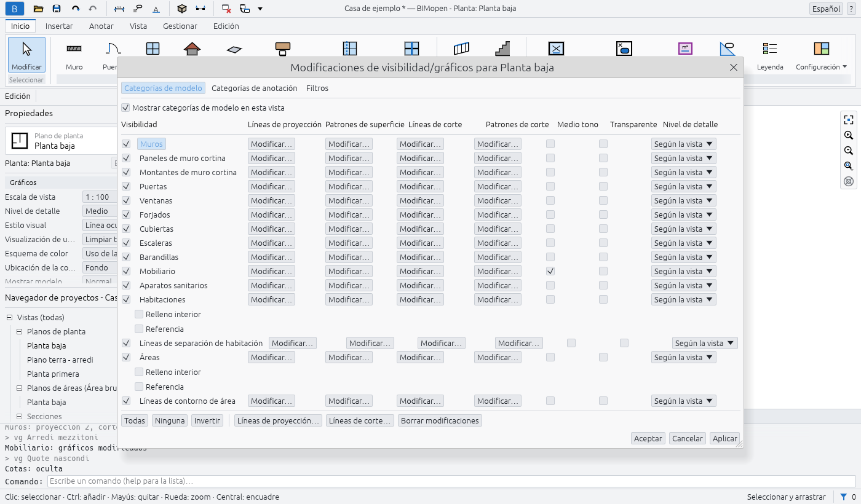861x504 pixels.
Task: Click the save floppy disk icon
Action: click(x=57, y=9)
